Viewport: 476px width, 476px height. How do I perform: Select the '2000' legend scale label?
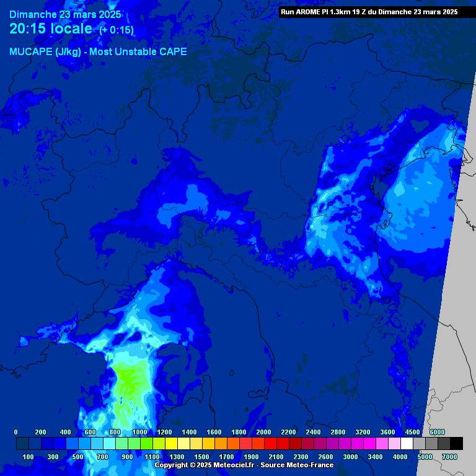coord(264,432)
